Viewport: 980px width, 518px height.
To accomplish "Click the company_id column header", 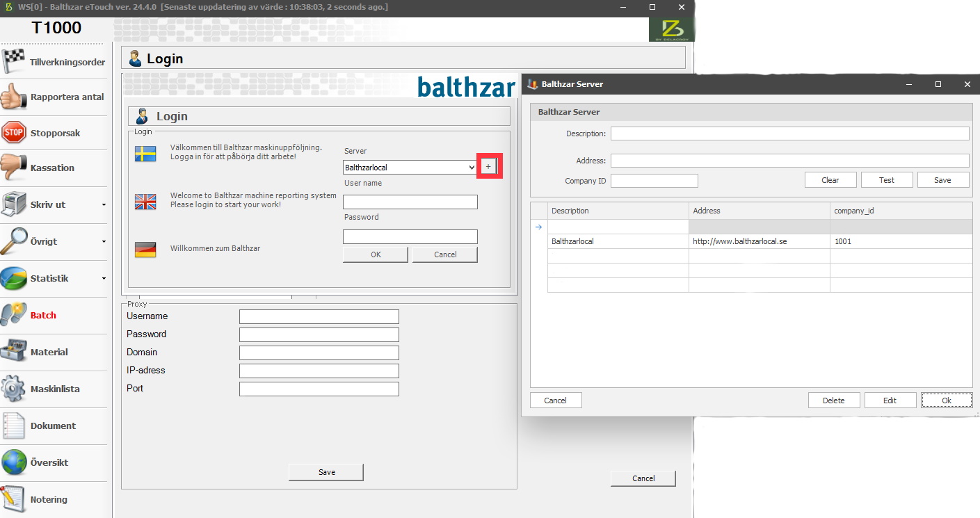I will pyautogui.click(x=901, y=211).
